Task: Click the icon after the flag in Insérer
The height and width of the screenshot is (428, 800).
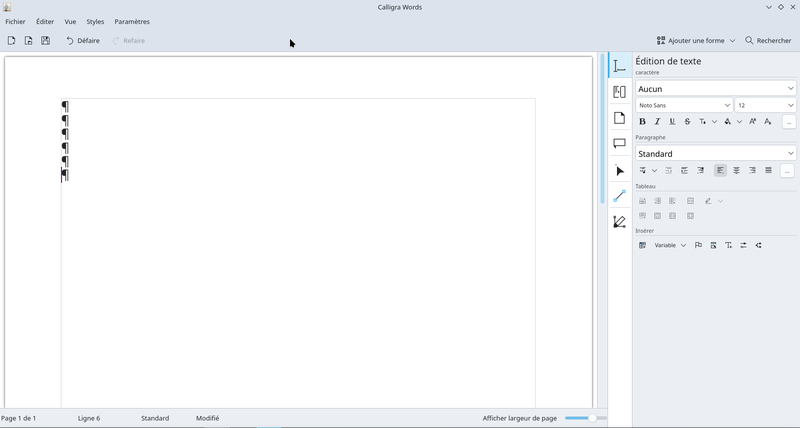Action: point(713,245)
